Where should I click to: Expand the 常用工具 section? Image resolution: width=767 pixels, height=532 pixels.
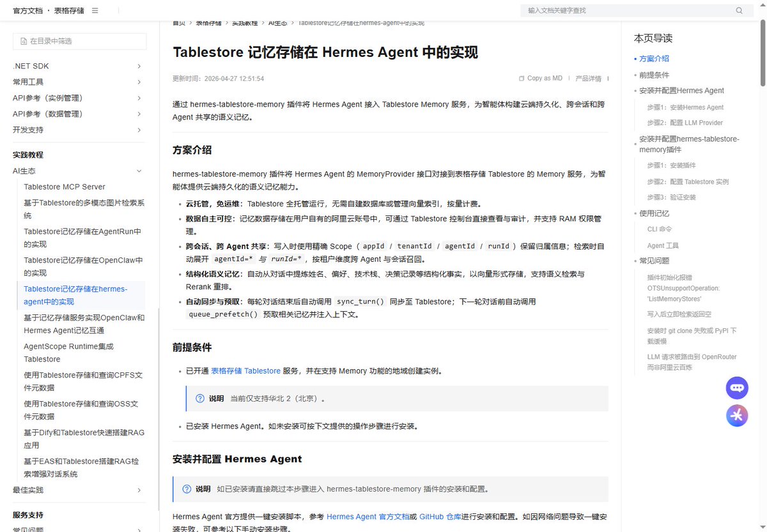139,82
